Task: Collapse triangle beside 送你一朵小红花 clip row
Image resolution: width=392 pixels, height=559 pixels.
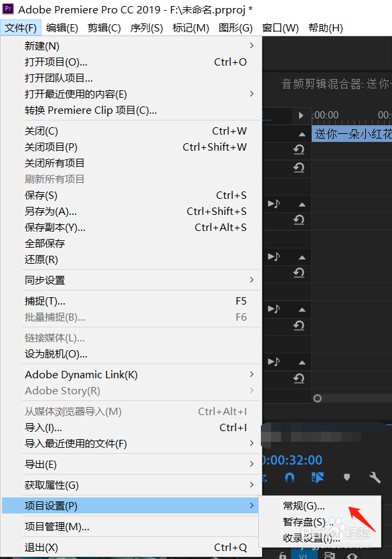Action: tap(302, 135)
